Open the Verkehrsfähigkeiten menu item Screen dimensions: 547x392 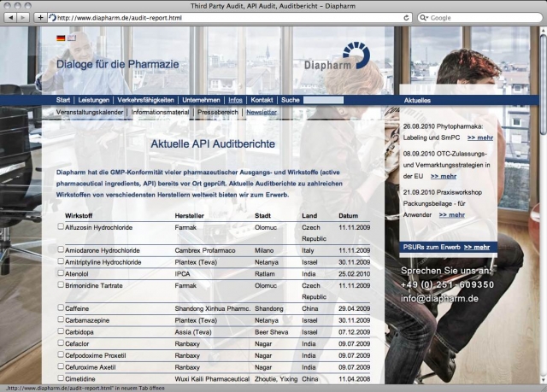145,101
